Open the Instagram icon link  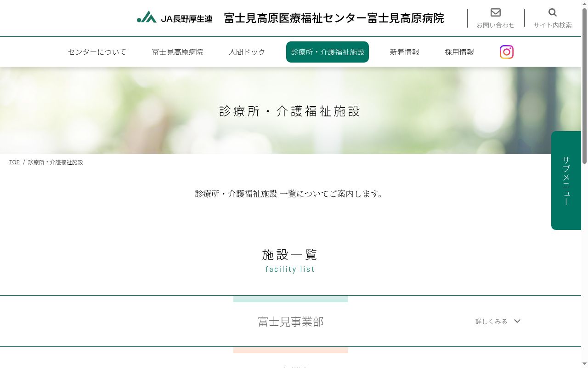coord(506,52)
